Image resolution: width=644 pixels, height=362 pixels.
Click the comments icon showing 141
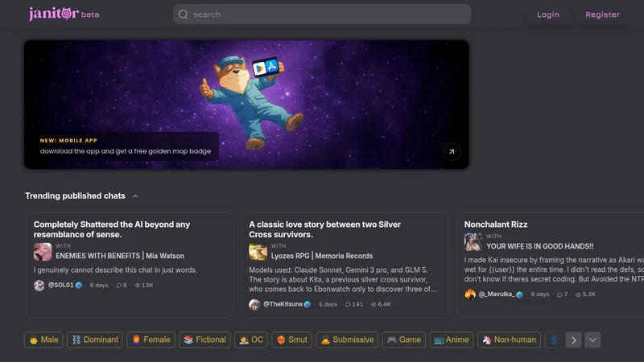[348, 305]
